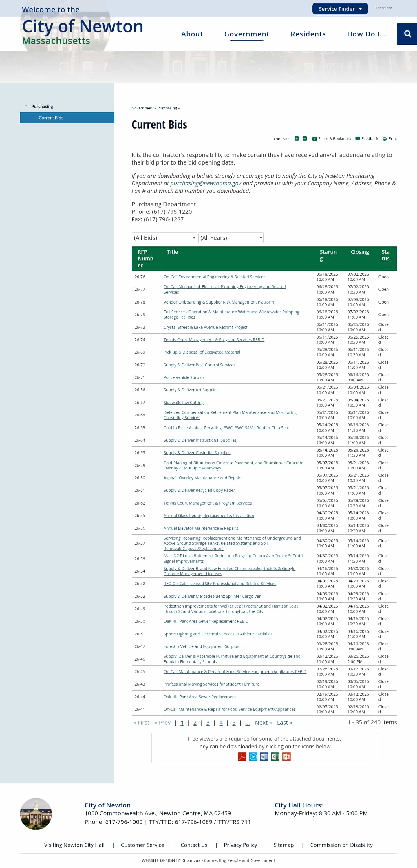The height and width of the screenshot is (868, 417).
Task: Click the search magnifier icon
Action: (x=407, y=34)
